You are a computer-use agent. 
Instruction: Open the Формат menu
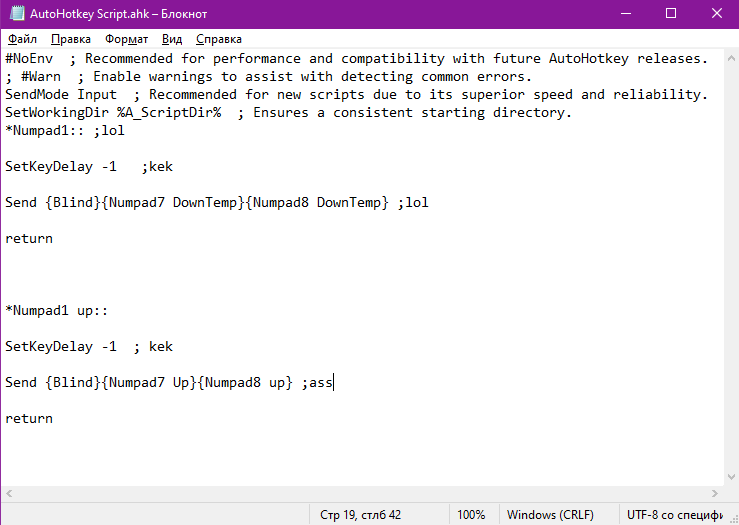point(126,39)
